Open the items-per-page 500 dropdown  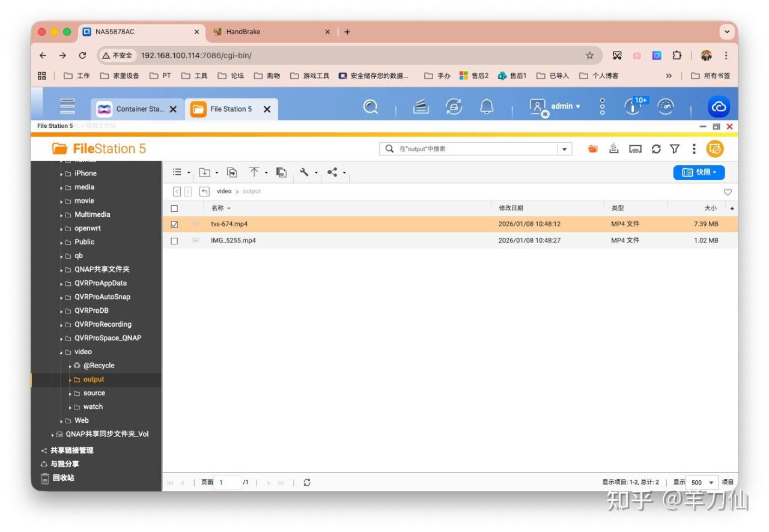(702, 482)
